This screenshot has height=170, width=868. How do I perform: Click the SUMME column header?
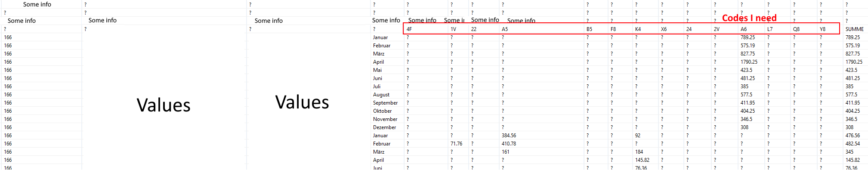[x=854, y=29]
